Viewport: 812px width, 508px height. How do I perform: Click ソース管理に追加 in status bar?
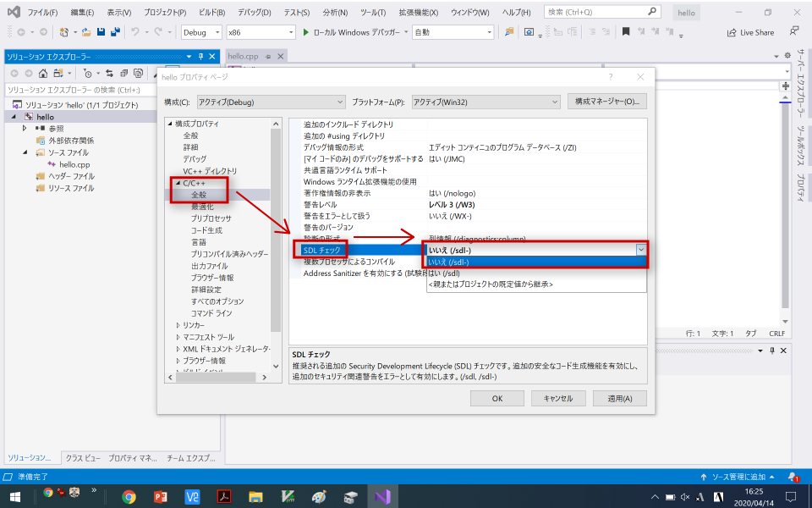pyautogui.click(x=738, y=477)
